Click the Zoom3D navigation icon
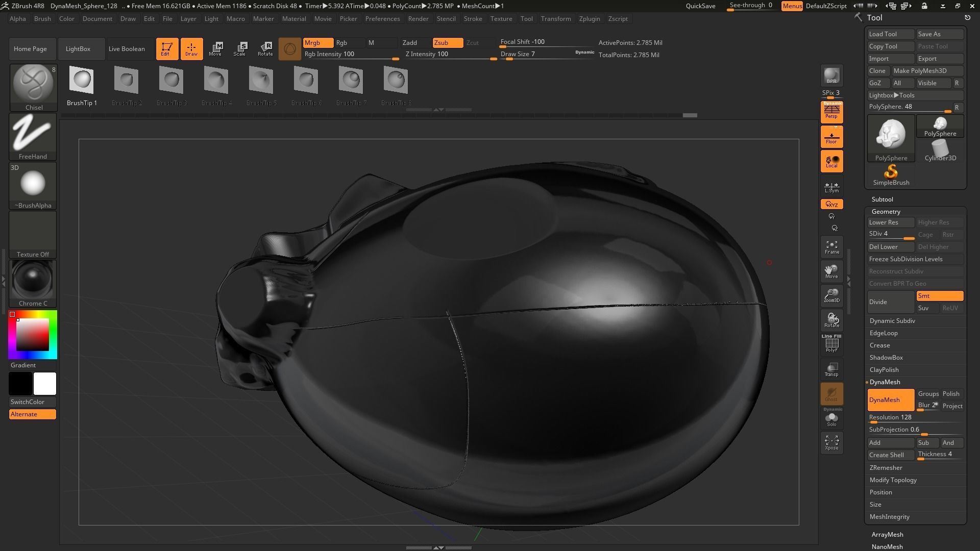This screenshot has height=551, width=980. point(831,296)
